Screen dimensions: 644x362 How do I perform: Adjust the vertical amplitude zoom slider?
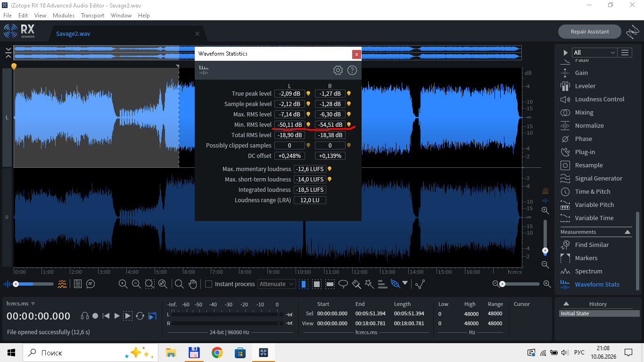pos(545,238)
